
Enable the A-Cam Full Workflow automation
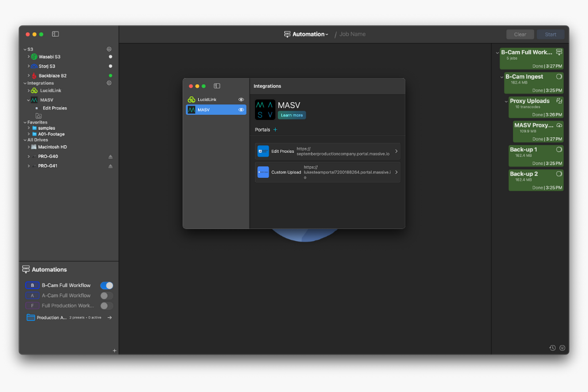click(x=106, y=296)
